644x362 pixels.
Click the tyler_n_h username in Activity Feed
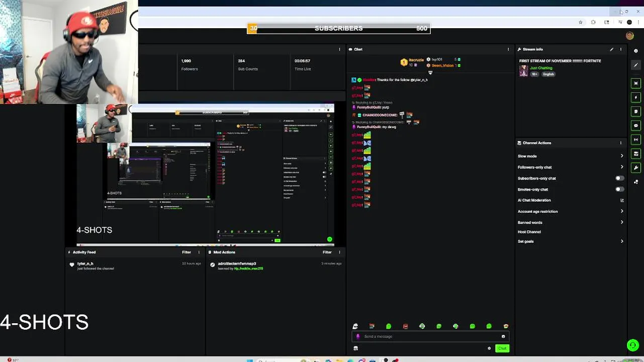click(85, 263)
